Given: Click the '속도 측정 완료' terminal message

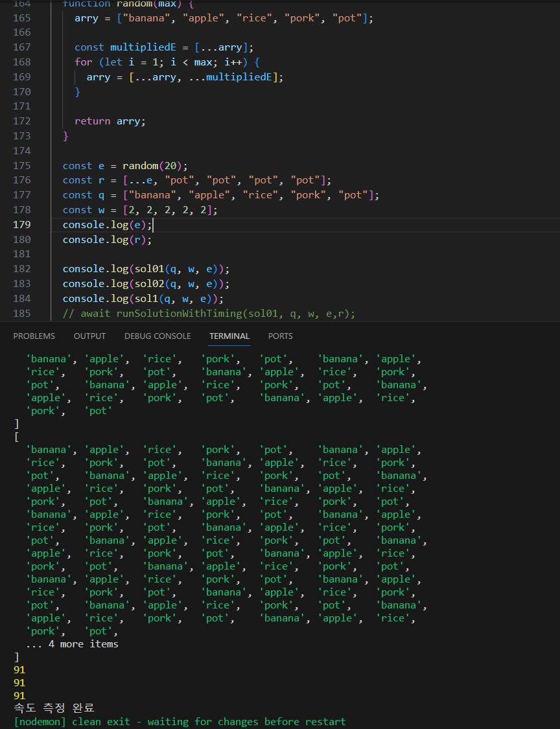Looking at the screenshot, I should 54,708.
